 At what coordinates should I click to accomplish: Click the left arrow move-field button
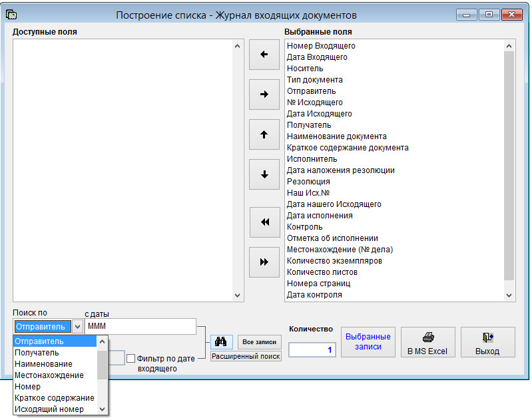click(x=264, y=55)
